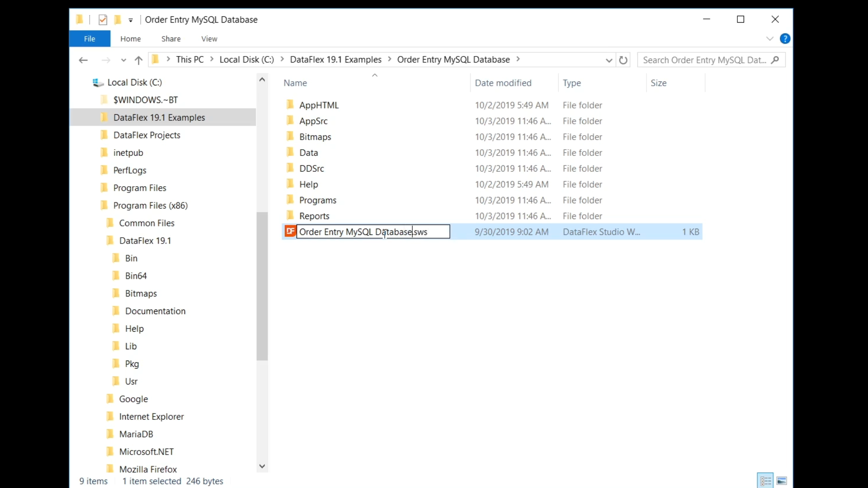Click the search magnifier icon

point(775,60)
